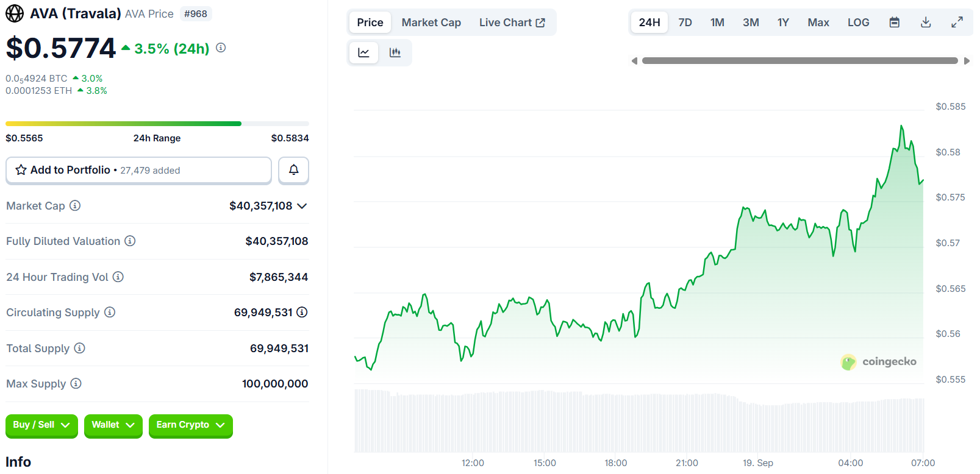Click the chart range scrollbar bar
Viewport: 980px width, 474px height.
[x=800, y=61]
